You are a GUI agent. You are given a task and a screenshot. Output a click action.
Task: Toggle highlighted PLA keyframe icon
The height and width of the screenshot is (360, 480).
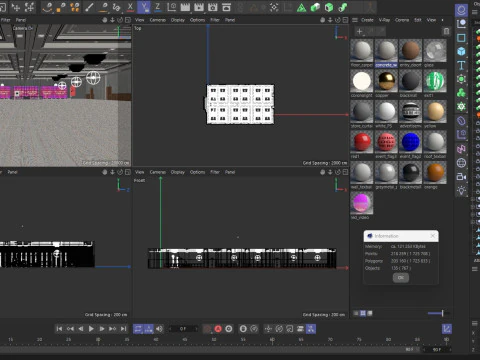point(311,329)
